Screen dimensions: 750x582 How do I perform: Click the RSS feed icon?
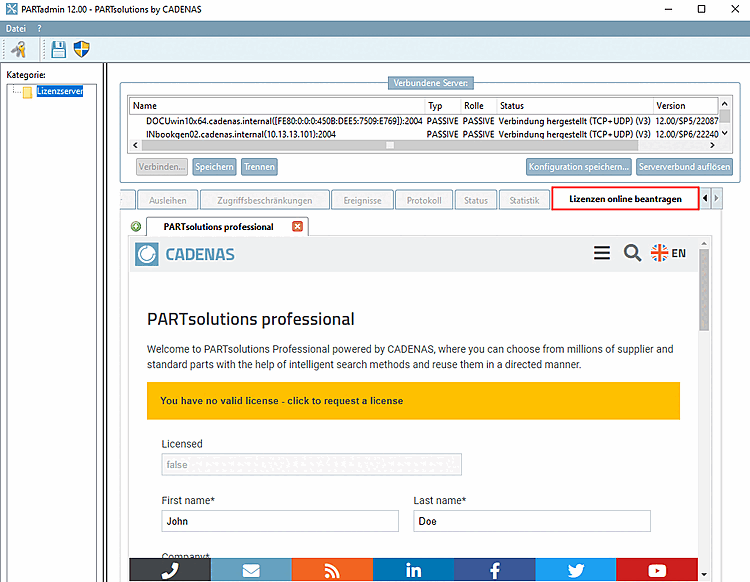tap(332, 570)
